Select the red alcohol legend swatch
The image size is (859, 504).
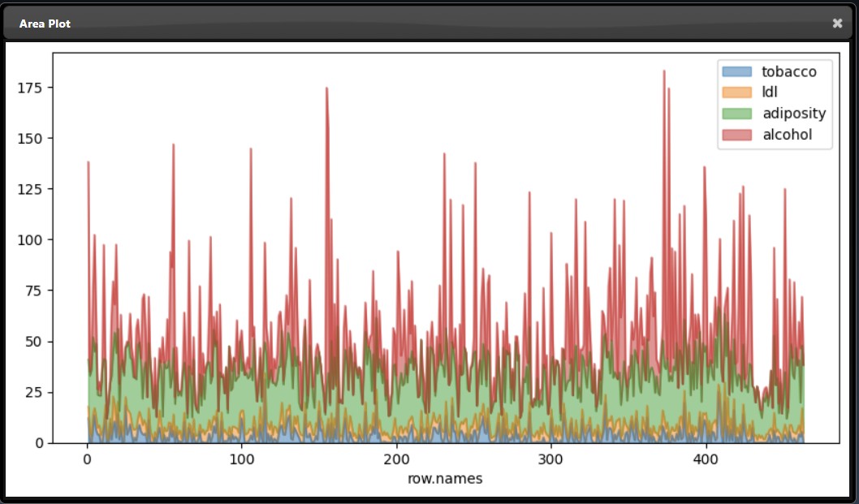coord(738,135)
